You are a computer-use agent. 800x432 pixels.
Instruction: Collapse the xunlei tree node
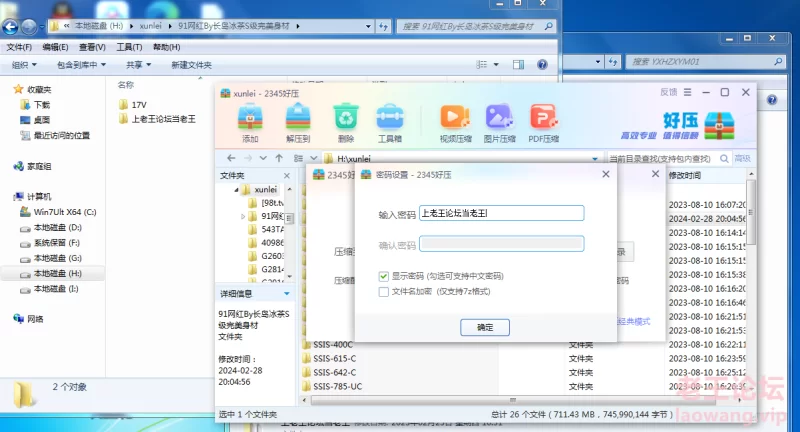tap(237, 190)
